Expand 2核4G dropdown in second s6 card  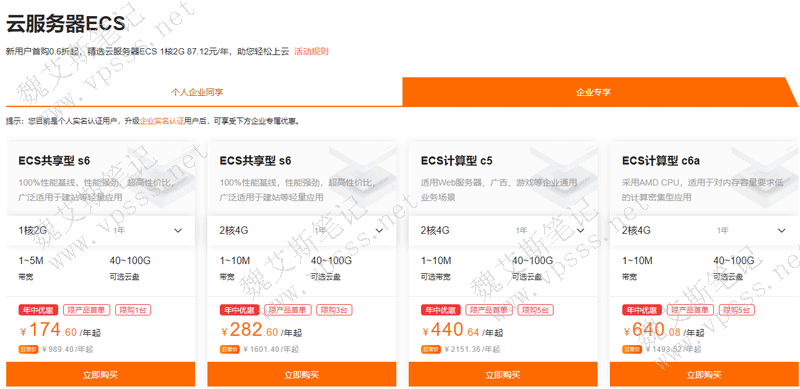(302, 230)
